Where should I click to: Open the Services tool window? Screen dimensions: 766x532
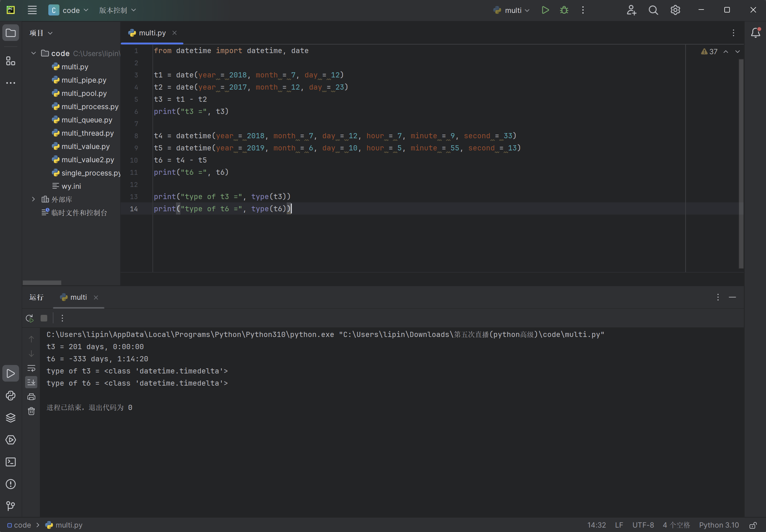coord(11,440)
